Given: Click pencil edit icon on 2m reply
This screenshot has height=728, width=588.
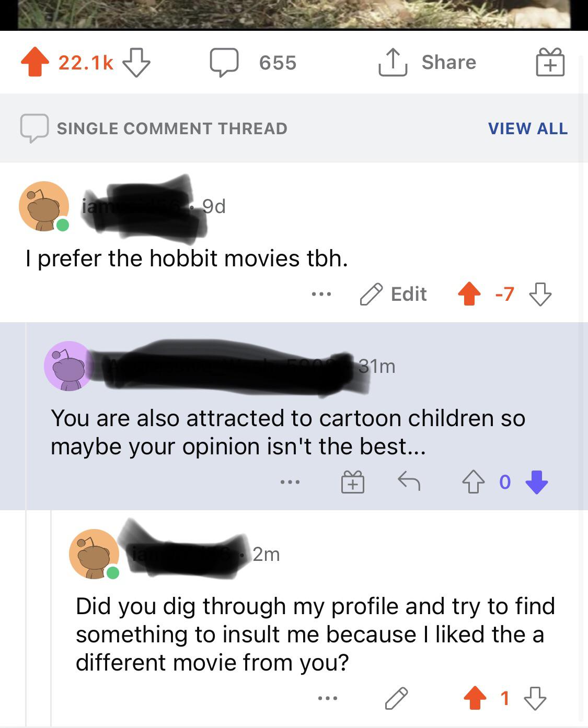Looking at the screenshot, I should point(396,698).
